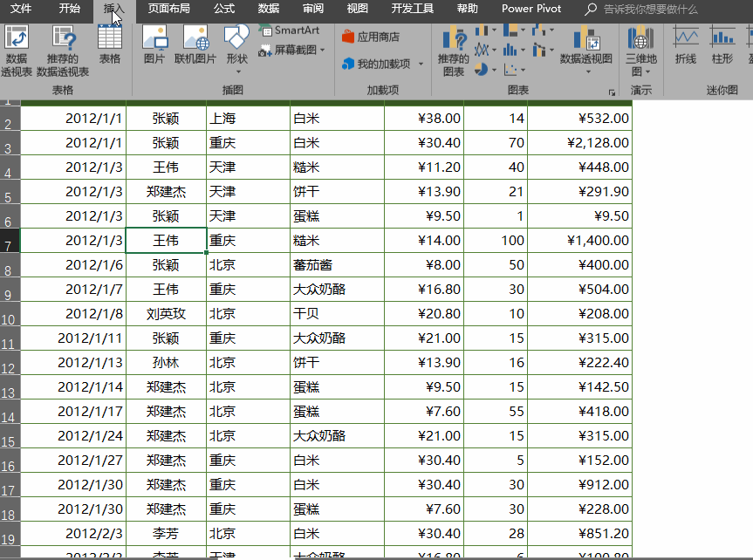
Task: Insert a picture from file (图片)
Action: coord(154,44)
